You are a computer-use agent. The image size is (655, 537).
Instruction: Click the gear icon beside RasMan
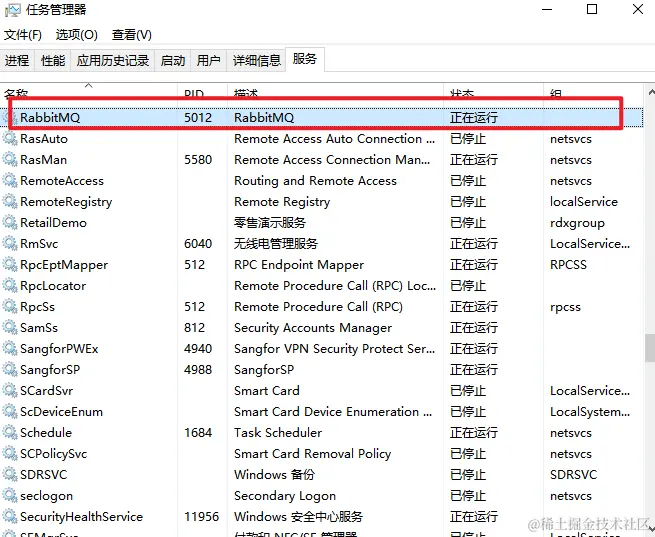click(10, 159)
